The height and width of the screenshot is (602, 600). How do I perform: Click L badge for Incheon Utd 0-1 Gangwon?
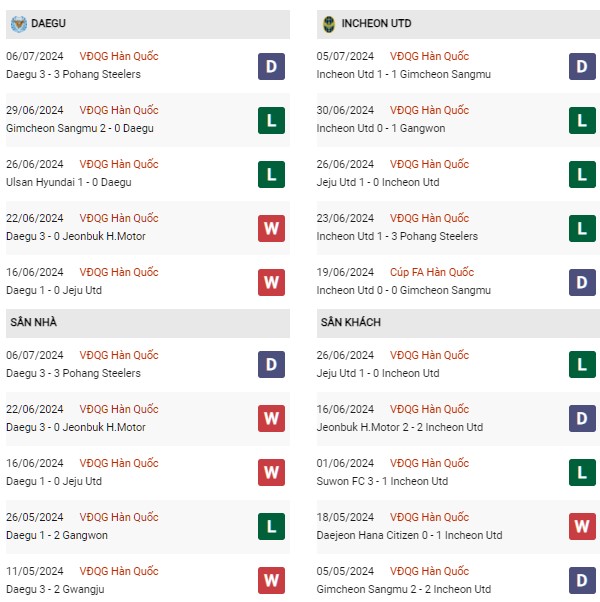tap(582, 121)
